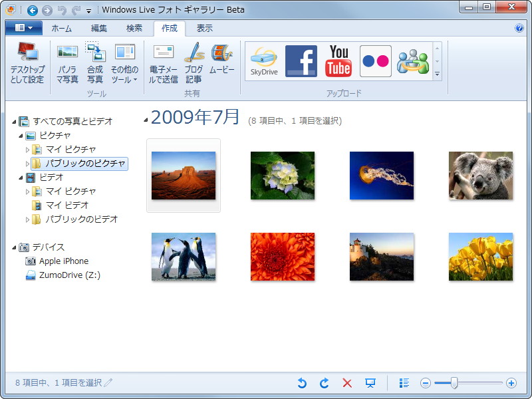Select the マイ ビデオ folder
532x399 pixels.
61,205
